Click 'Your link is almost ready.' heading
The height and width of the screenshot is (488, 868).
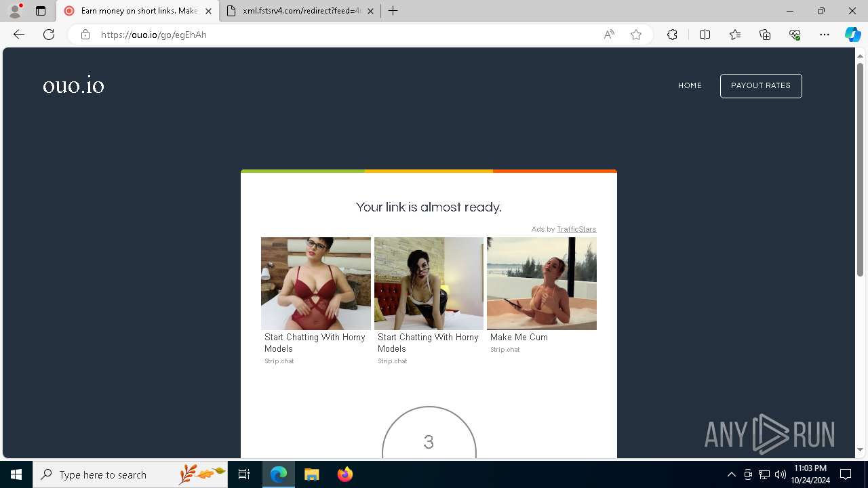pos(429,207)
